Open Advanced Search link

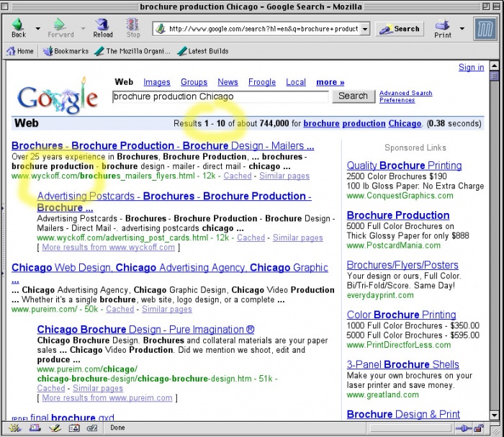click(x=405, y=93)
